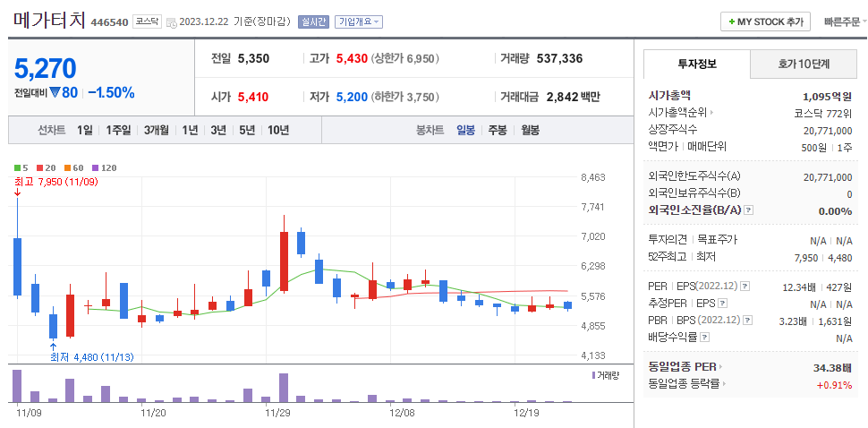Select the 1일 line chart period

coord(85,130)
